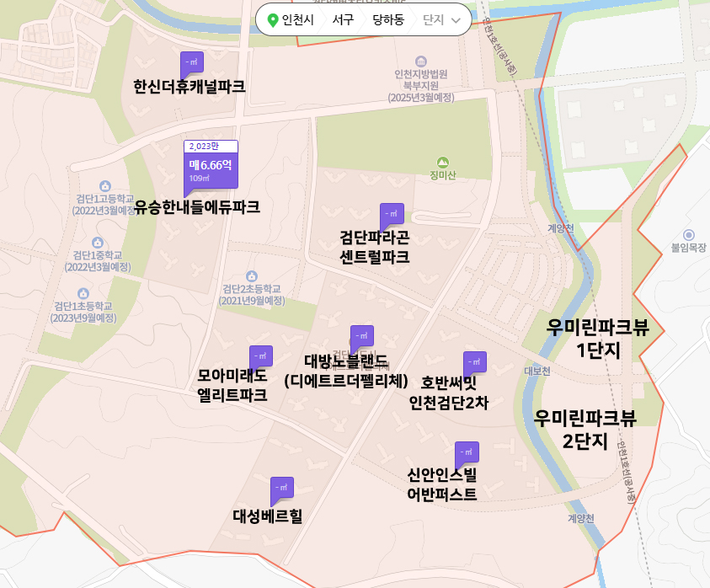Select 인천시 in the location breadcrumb

pyautogui.click(x=298, y=20)
